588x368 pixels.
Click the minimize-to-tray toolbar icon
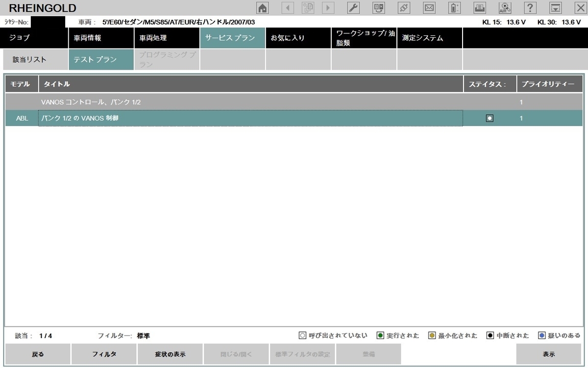coord(555,7)
